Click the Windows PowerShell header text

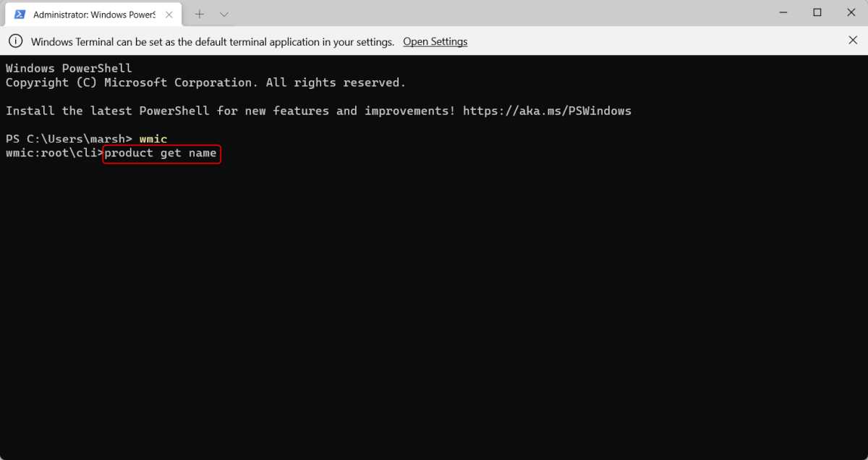pyautogui.click(x=68, y=67)
